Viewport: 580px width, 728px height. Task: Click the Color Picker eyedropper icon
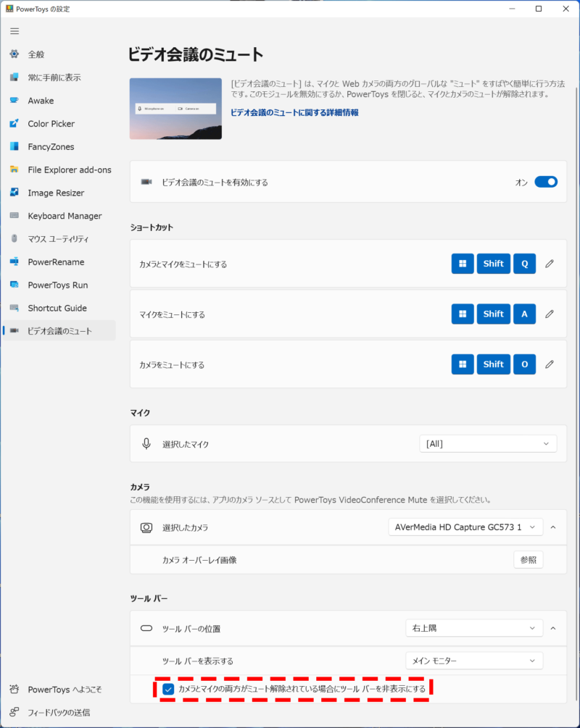[14, 123]
